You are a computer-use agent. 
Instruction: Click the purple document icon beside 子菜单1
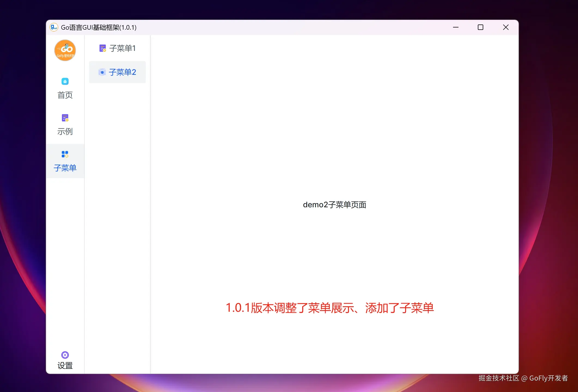click(x=102, y=48)
